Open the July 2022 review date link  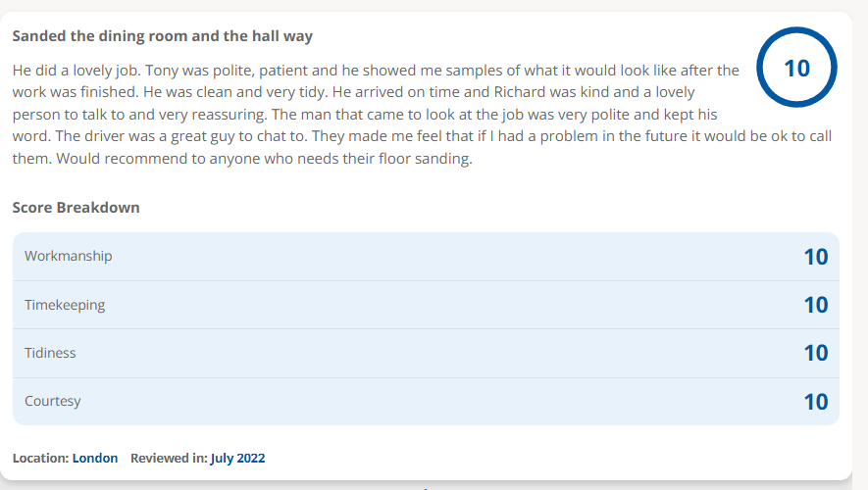pyautogui.click(x=237, y=458)
